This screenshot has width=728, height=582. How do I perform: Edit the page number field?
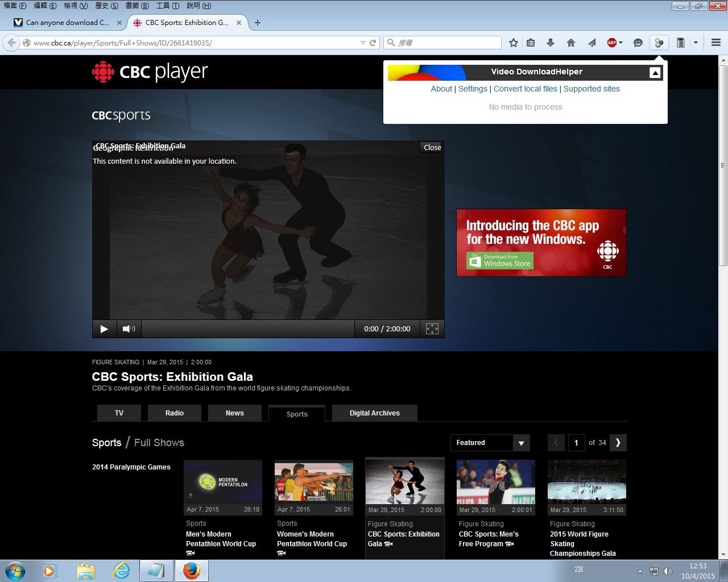coord(576,443)
